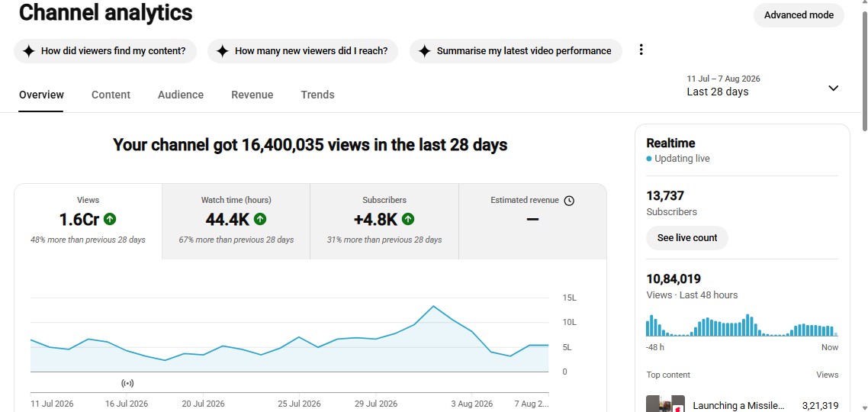Select the Watch time (hours) metric card
The image size is (868, 412).
click(x=236, y=221)
